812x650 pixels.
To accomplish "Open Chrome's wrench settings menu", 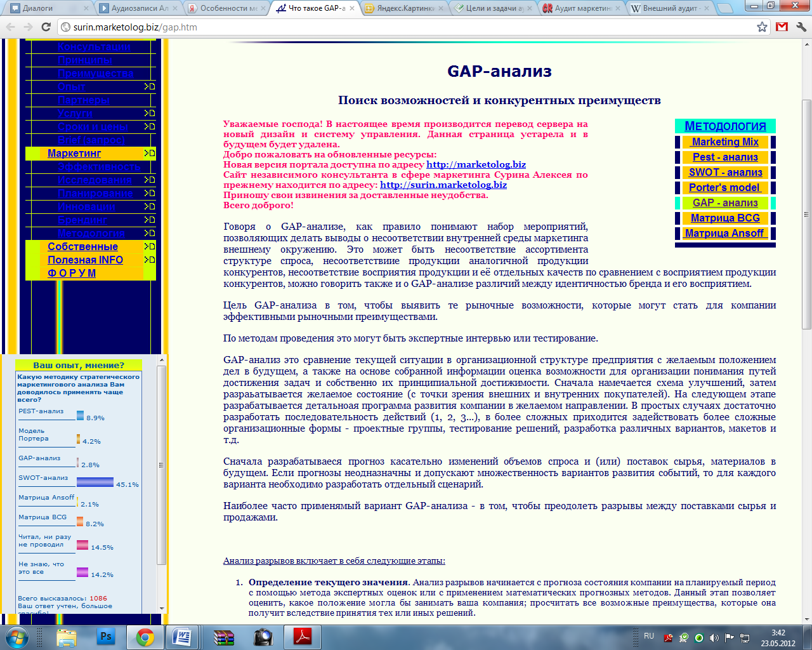I will [x=801, y=27].
